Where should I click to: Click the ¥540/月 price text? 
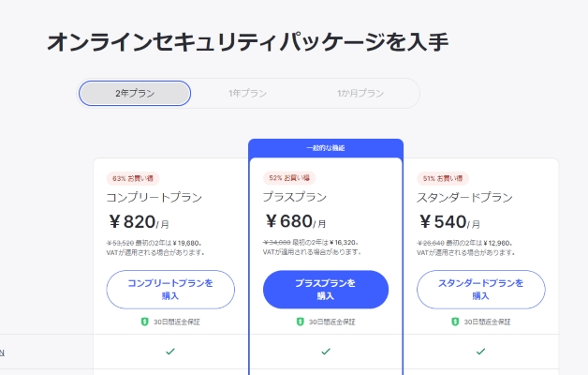(449, 222)
